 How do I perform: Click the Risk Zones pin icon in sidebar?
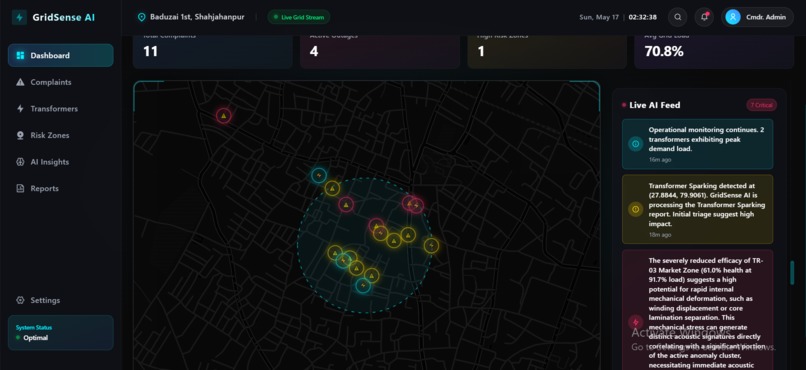coord(20,135)
